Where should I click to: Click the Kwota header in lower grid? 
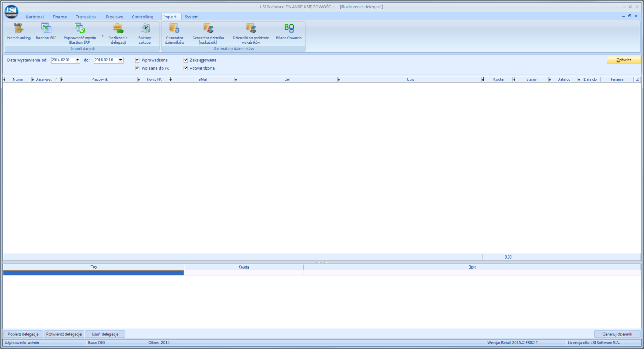(x=244, y=267)
